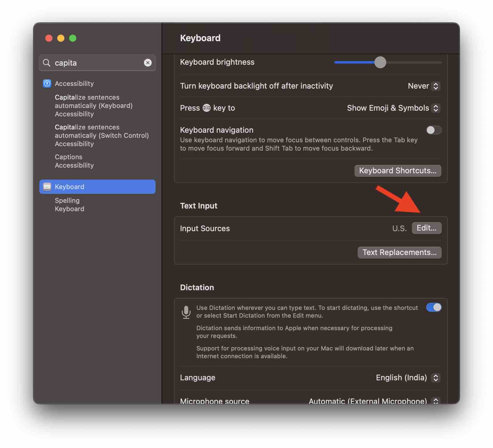Open the Text Replacements dialog
The height and width of the screenshot is (448, 493).
pyautogui.click(x=399, y=252)
